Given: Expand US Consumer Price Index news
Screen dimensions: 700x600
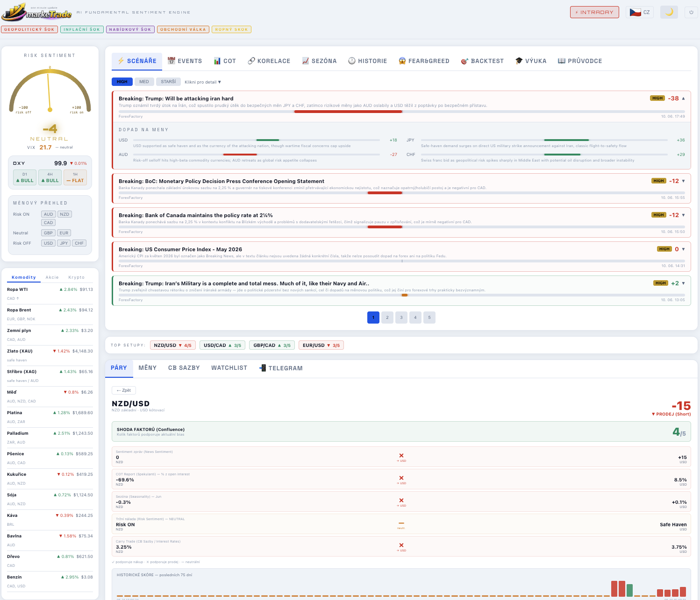Looking at the screenshot, I should click(401, 256).
